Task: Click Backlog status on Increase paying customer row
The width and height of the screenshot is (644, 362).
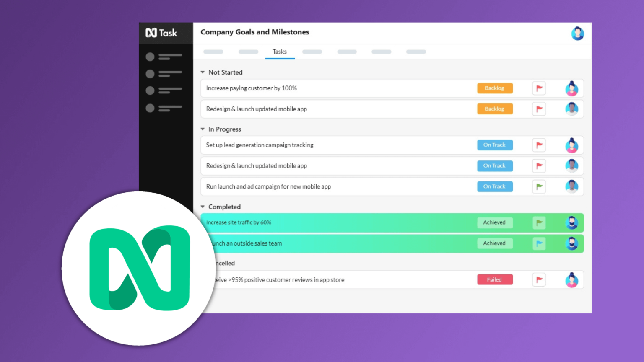Action: [x=495, y=88]
